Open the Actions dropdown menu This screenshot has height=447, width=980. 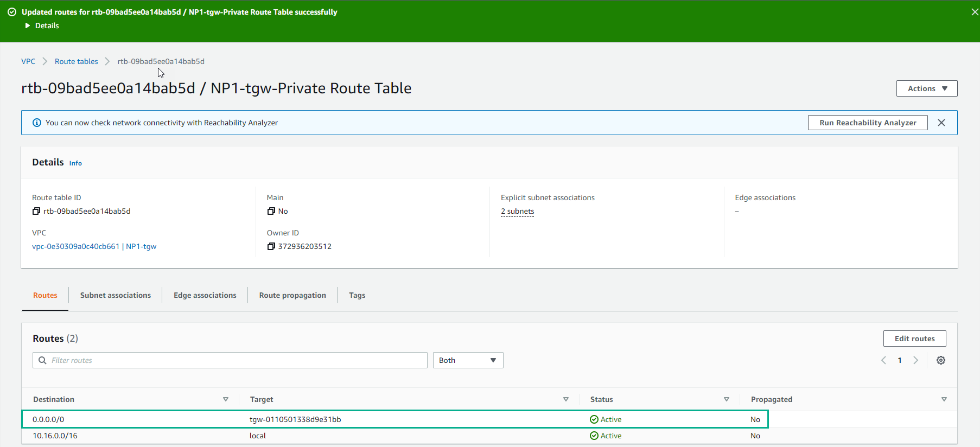pos(927,88)
